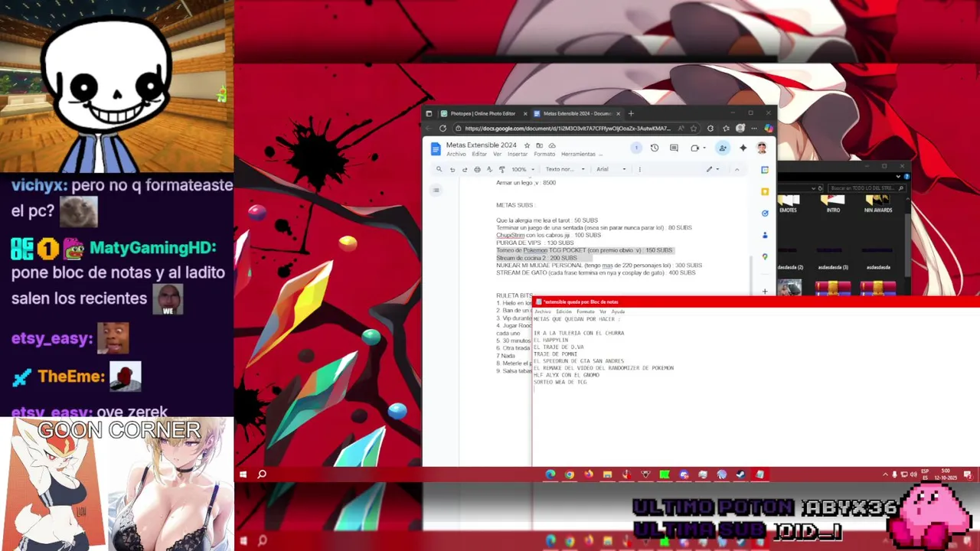Open Google Calendar in Docs side panel

pos(764,169)
